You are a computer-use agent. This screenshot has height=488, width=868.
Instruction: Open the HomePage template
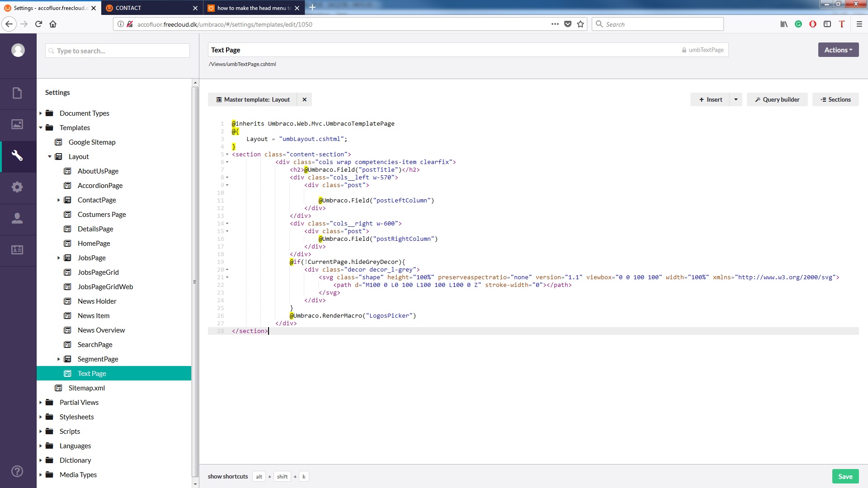(94, 243)
